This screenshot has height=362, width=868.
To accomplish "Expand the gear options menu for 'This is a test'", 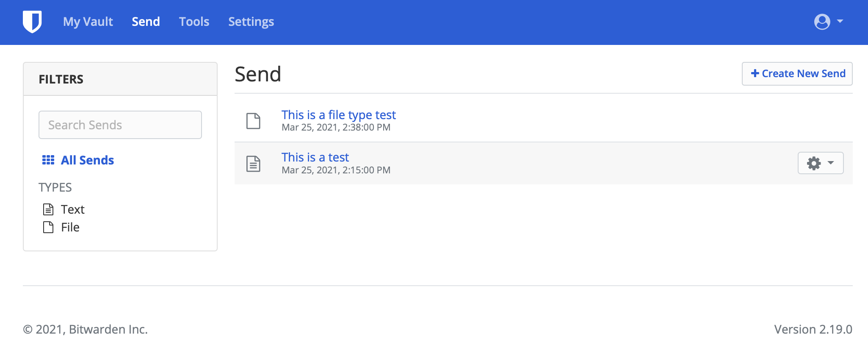I will pyautogui.click(x=821, y=163).
